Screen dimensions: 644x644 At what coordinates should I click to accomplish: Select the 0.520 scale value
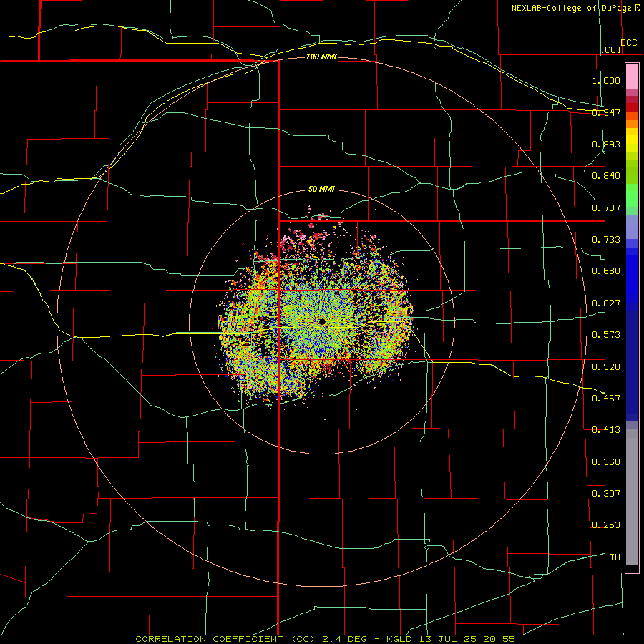coord(606,367)
